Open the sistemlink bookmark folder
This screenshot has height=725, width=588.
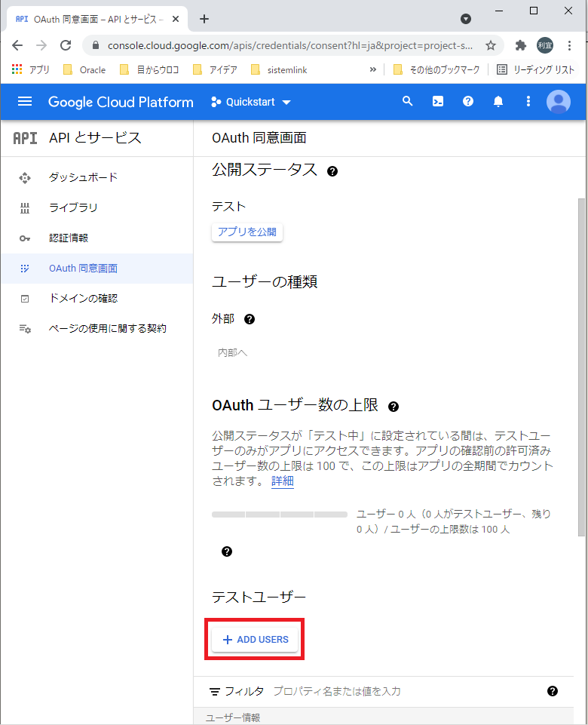(279, 70)
